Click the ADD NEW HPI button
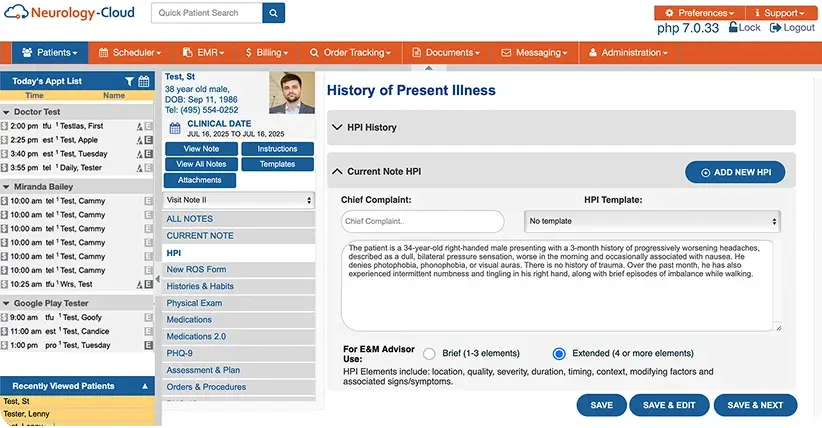The height and width of the screenshot is (428, 822). 735,173
